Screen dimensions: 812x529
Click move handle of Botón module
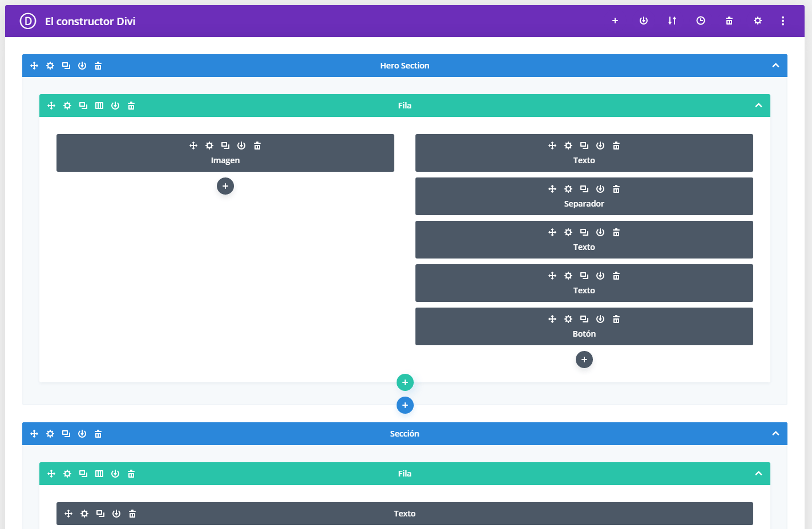[x=552, y=319]
